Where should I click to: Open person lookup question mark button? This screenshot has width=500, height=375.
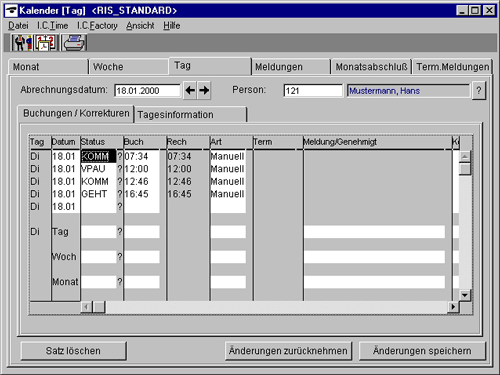[479, 90]
